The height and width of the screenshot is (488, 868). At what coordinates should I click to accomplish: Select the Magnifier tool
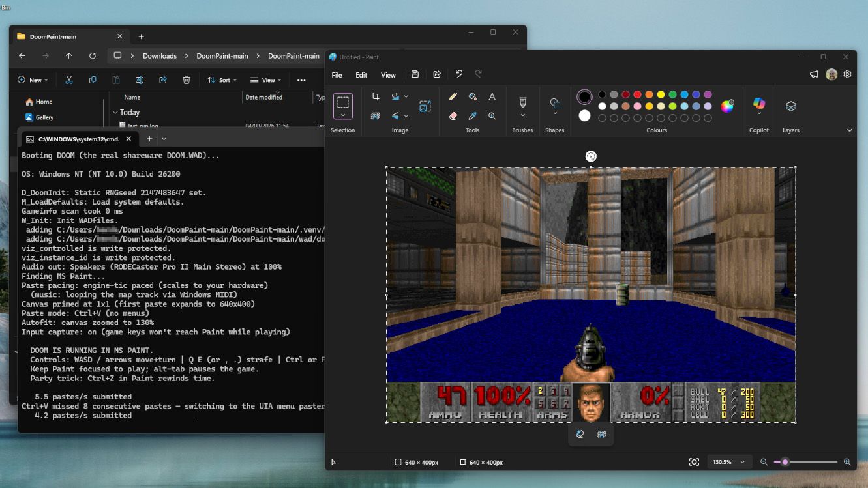coord(492,116)
